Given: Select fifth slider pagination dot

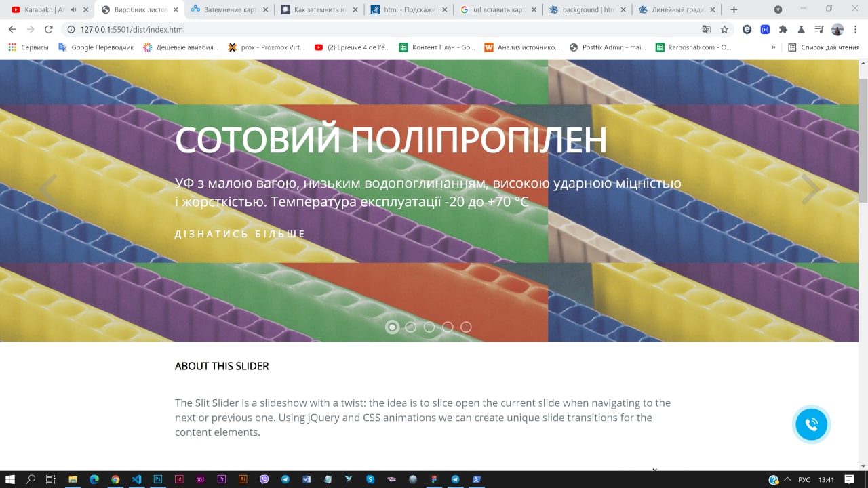Looking at the screenshot, I should [x=466, y=327].
